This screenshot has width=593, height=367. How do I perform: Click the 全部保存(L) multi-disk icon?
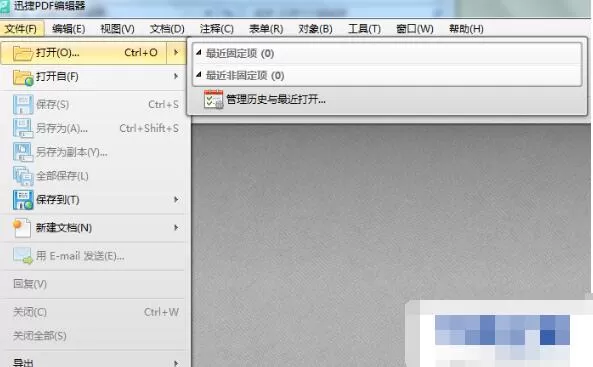coord(23,176)
